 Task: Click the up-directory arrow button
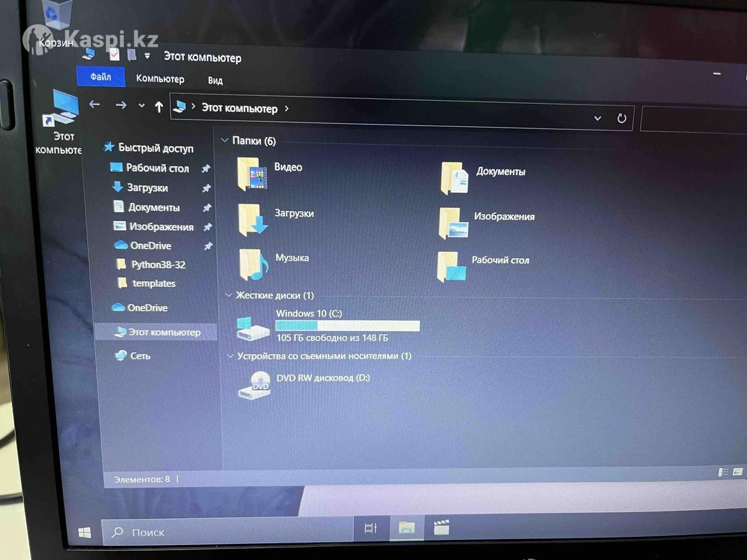159,107
